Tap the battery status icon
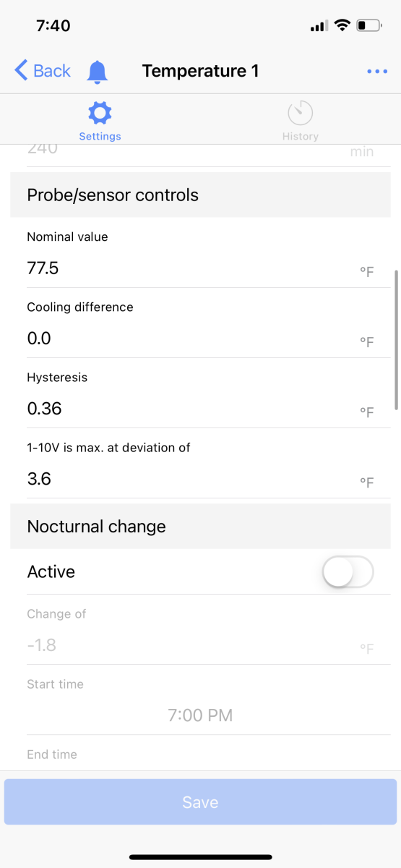Screen dimensions: 401x868 [x=370, y=25]
